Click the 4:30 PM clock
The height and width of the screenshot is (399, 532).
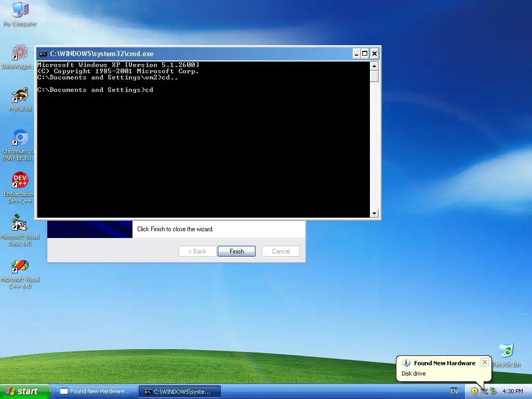[513, 391]
